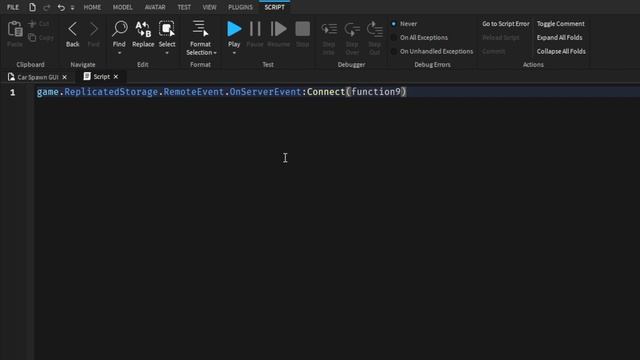Click the Pause test button
640x360 pixels.
[x=255, y=29]
